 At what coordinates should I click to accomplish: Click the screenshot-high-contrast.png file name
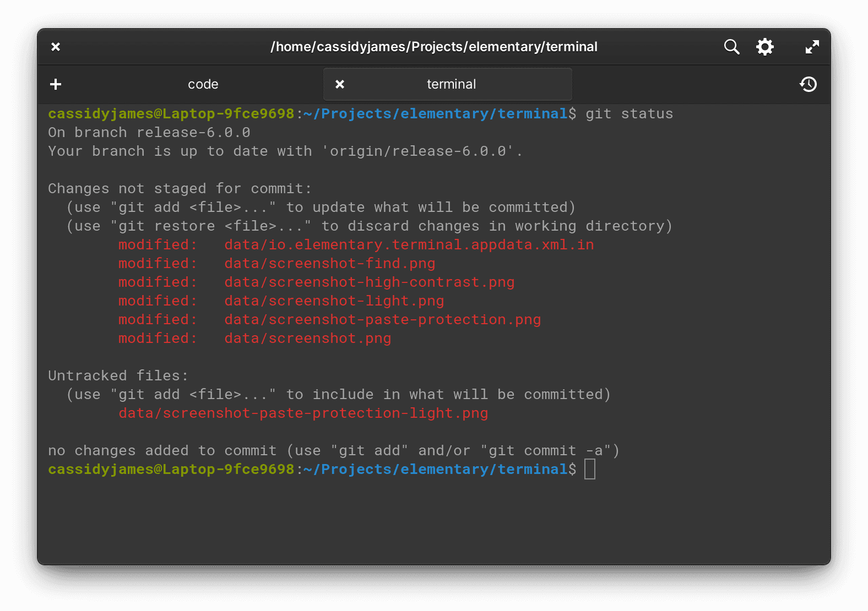click(369, 282)
